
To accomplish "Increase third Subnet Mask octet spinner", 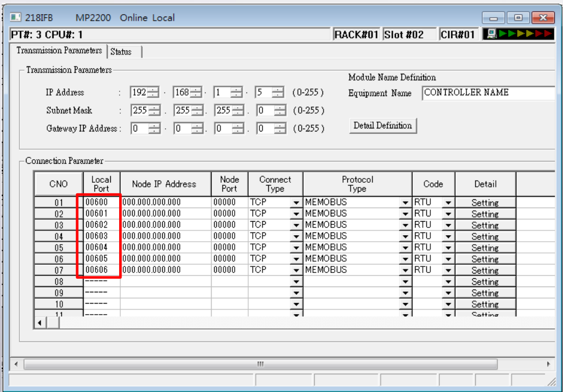I will tap(238, 107).
